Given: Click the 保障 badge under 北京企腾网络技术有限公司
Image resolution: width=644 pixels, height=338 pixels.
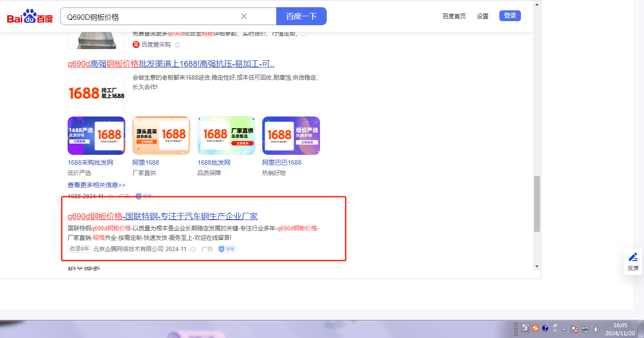Looking at the screenshot, I should 228,249.
